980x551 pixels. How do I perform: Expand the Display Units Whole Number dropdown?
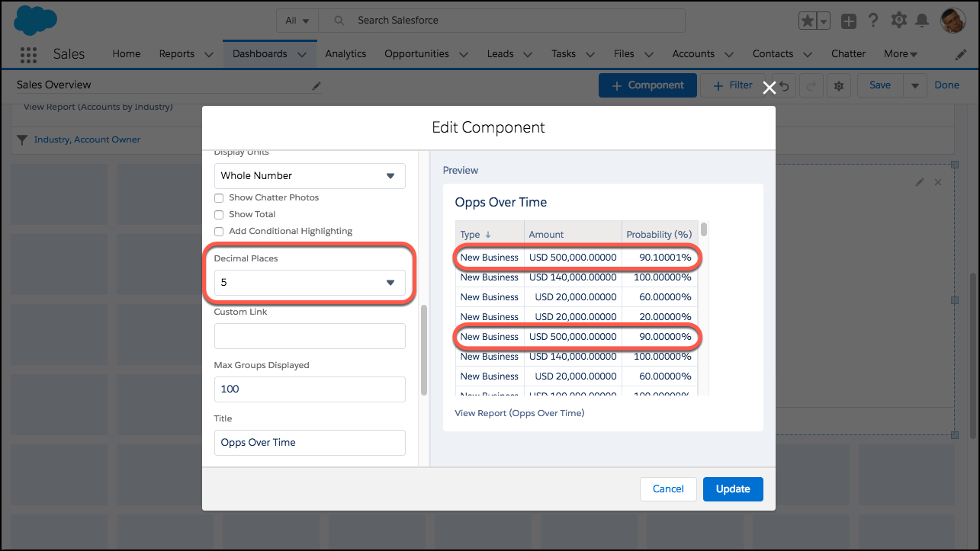pyautogui.click(x=309, y=176)
